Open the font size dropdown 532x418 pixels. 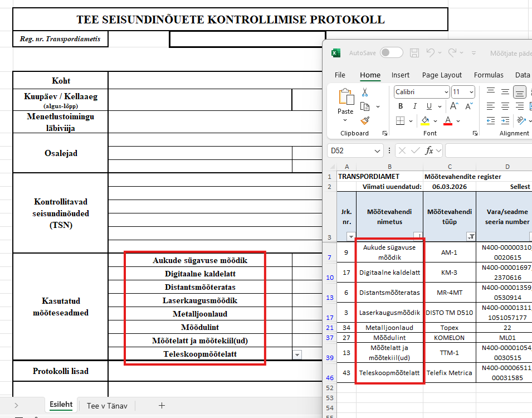pos(471,92)
